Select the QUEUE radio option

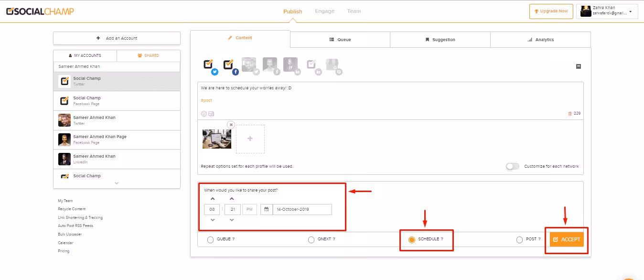(210, 240)
